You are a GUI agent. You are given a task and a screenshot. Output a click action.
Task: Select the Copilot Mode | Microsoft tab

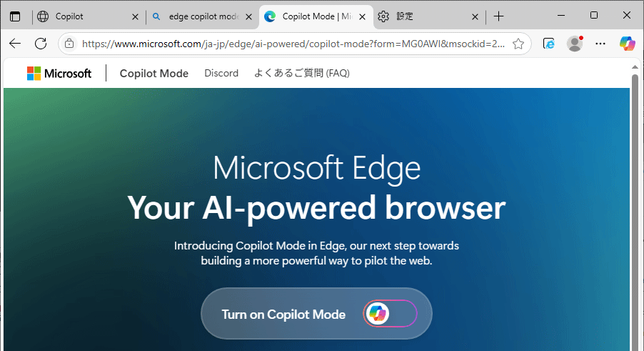point(316,16)
